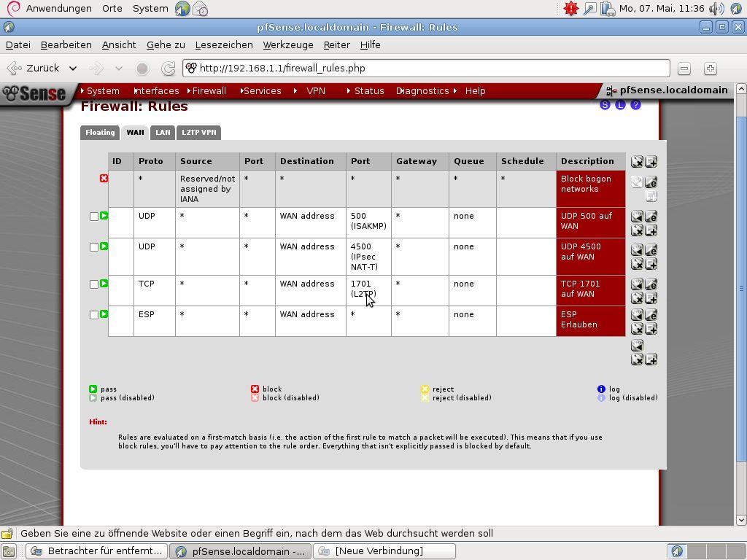Click the move-before arrow icon for ESP Erlauben
This screenshot has width=747, height=560.
coord(637,315)
